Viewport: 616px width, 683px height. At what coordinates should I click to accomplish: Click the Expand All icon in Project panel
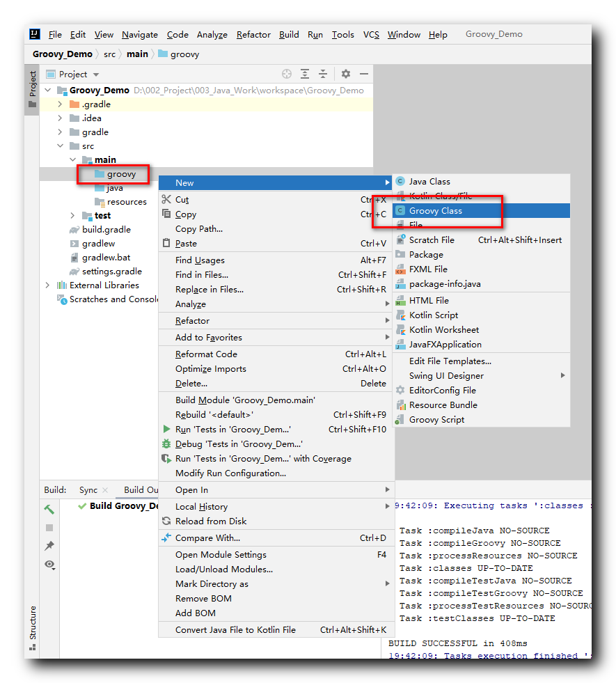[x=305, y=74]
